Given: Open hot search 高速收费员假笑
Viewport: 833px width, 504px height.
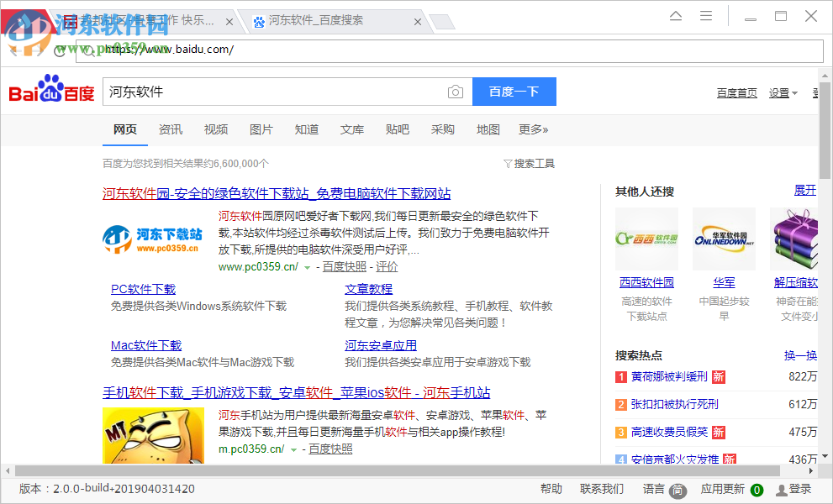Looking at the screenshot, I should (669, 432).
